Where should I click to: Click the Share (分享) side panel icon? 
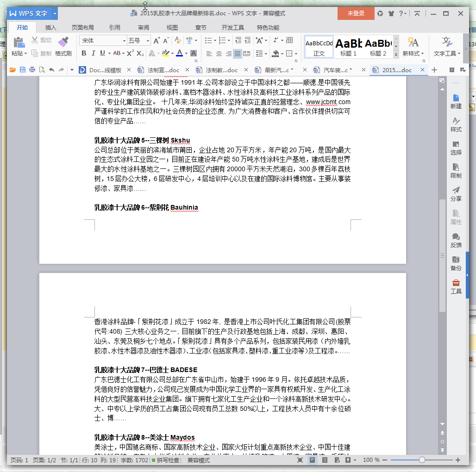[456, 190]
